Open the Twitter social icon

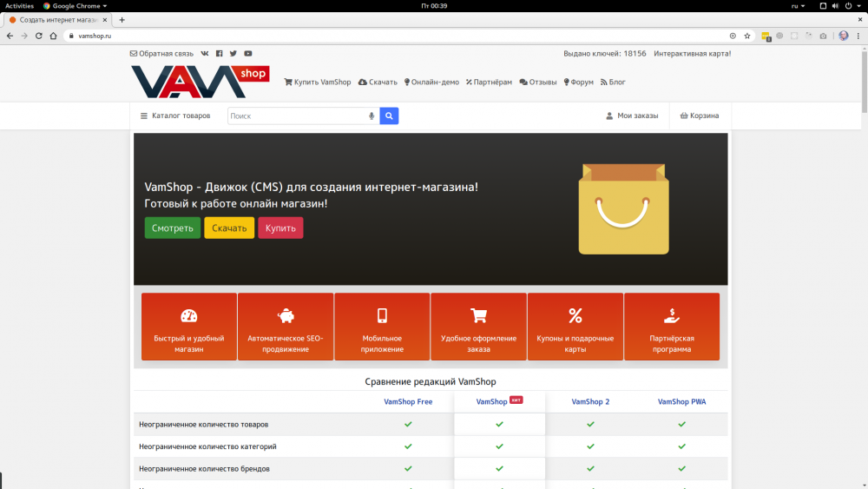pyautogui.click(x=233, y=54)
